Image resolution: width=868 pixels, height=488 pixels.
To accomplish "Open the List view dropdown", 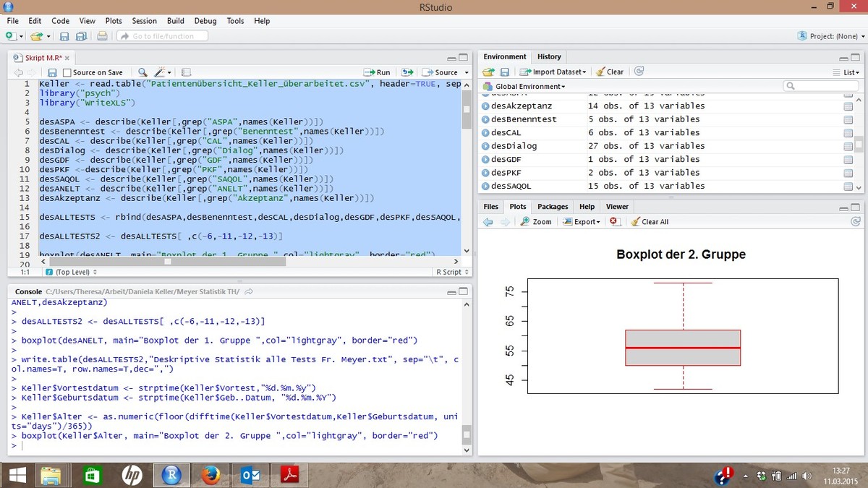I will (846, 72).
